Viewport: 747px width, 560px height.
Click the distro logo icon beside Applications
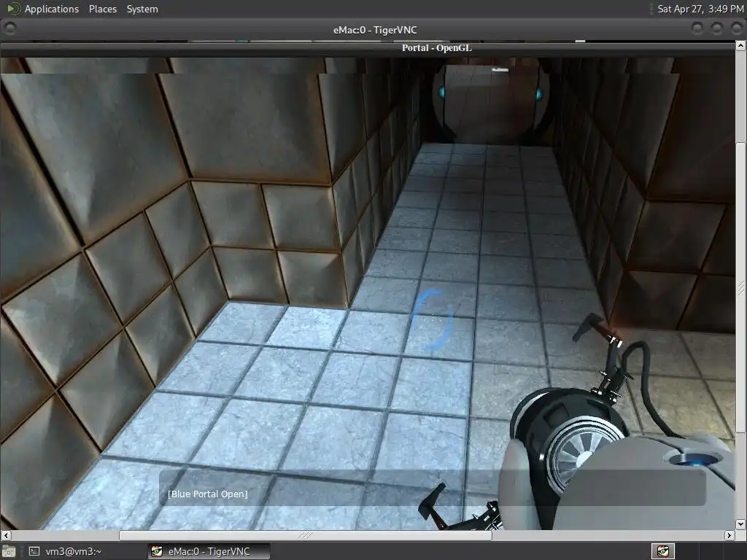pyautogui.click(x=14, y=9)
